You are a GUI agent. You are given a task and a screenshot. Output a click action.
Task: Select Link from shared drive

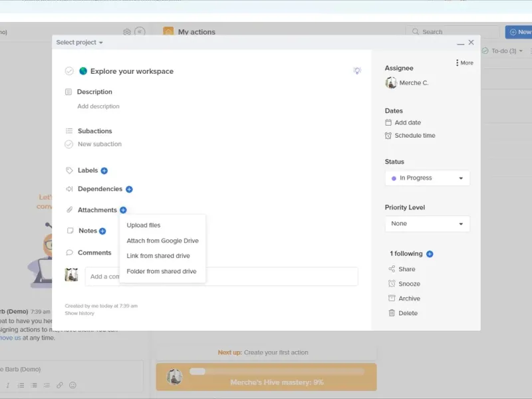pyautogui.click(x=158, y=256)
